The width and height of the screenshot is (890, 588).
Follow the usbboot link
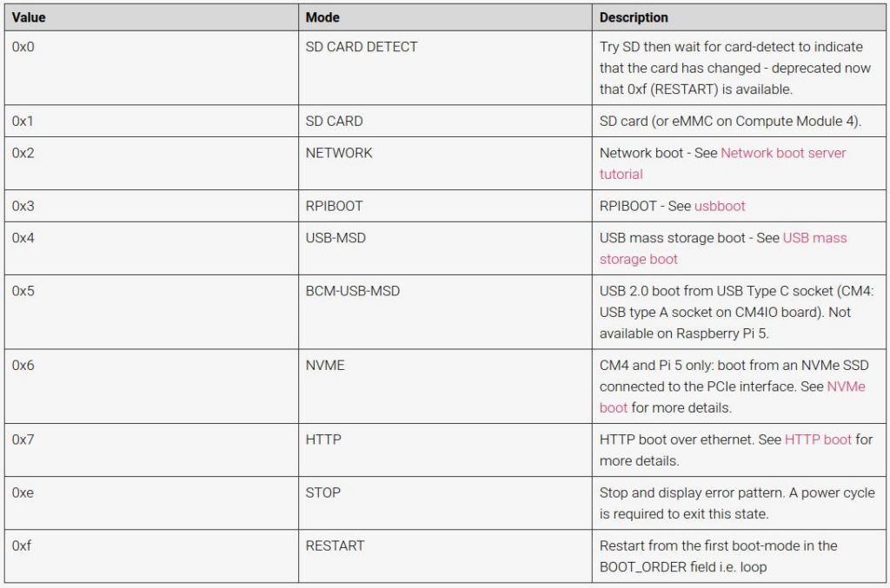pos(719,207)
